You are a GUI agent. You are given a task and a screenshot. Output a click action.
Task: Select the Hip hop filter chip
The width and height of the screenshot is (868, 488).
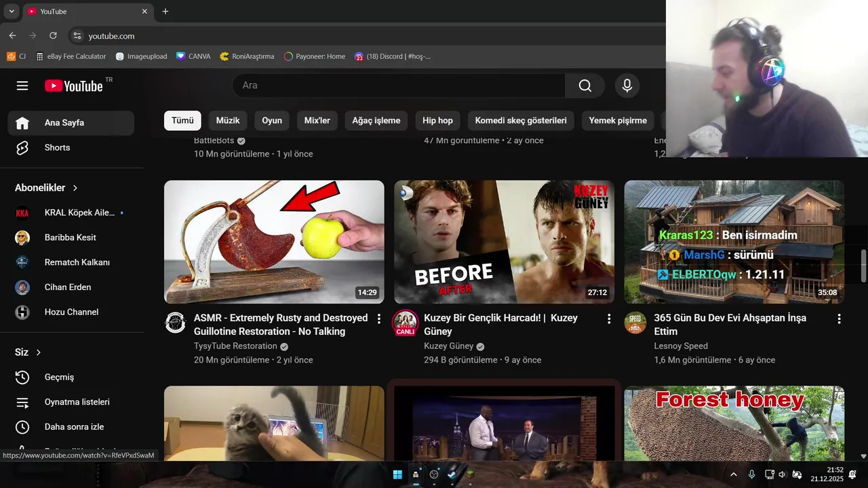(437, 121)
